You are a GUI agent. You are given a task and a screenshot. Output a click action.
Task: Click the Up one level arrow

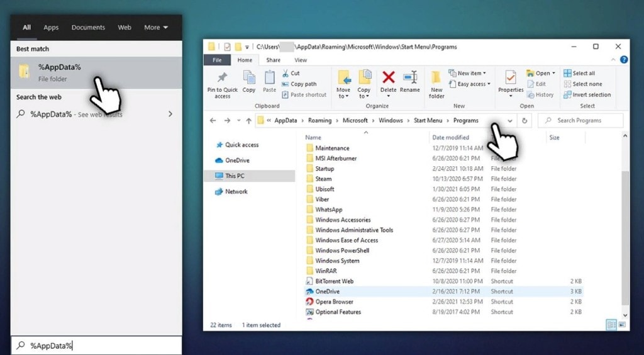click(x=248, y=120)
